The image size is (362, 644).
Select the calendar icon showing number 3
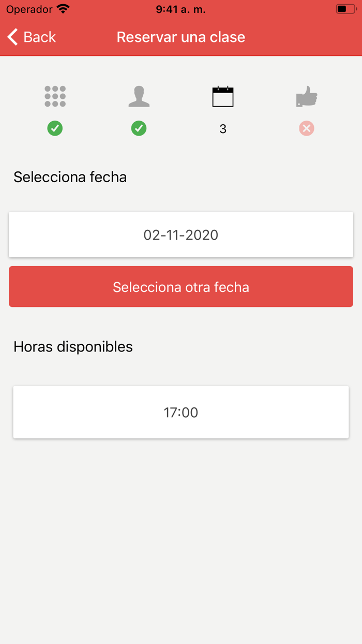(222, 96)
